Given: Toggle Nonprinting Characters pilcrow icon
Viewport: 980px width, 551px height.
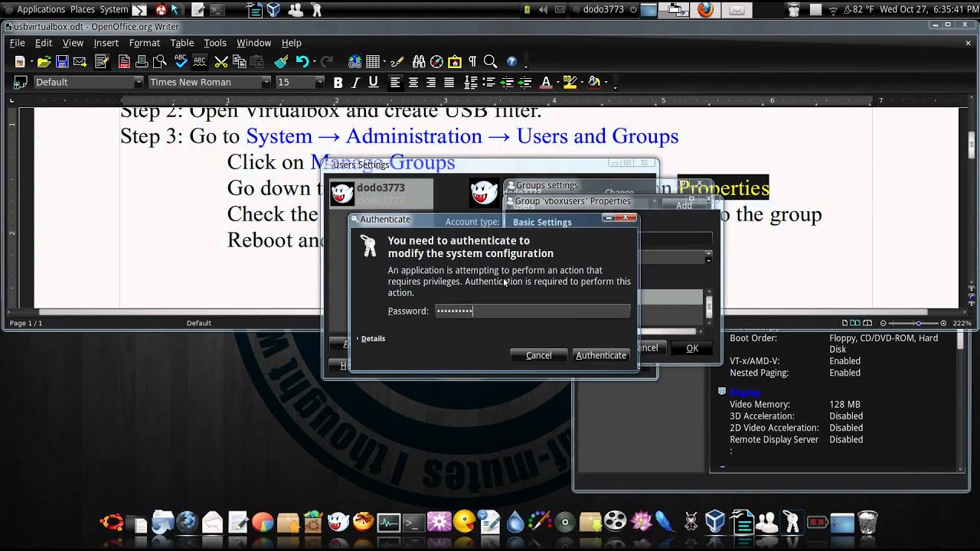Looking at the screenshot, I should click(x=472, y=61).
